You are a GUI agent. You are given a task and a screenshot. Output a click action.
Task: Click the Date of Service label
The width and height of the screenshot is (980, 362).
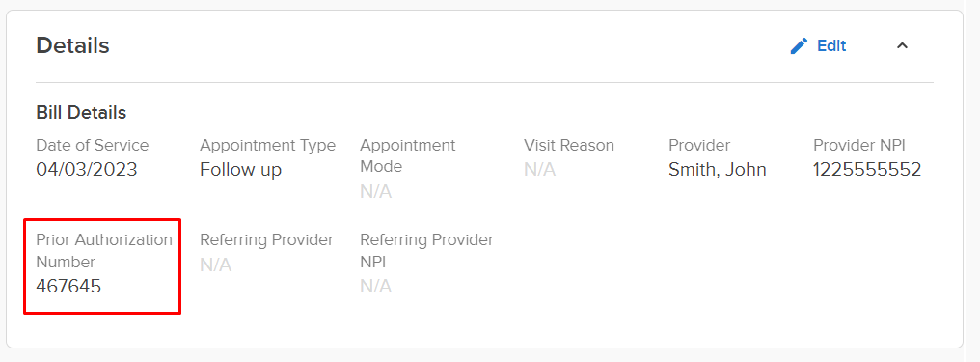pyautogui.click(x=93, y=146)
